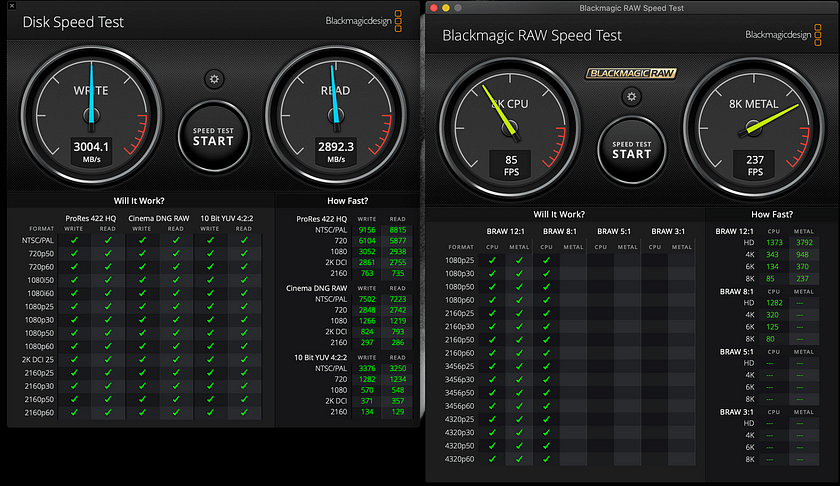Click 10 Bit YUV 2160 read value 129

click(x=398, y=412)
